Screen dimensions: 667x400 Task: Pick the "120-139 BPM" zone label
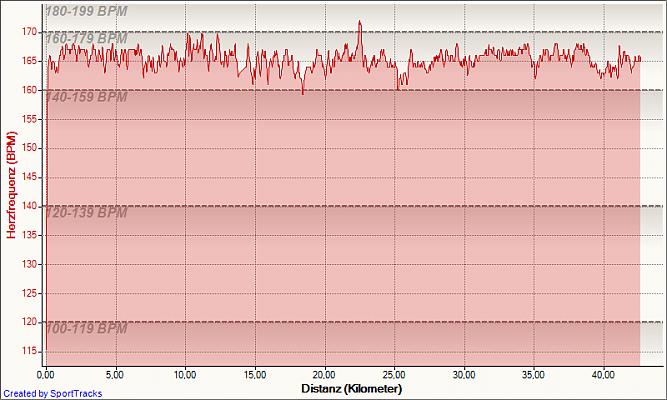(85, 213)
